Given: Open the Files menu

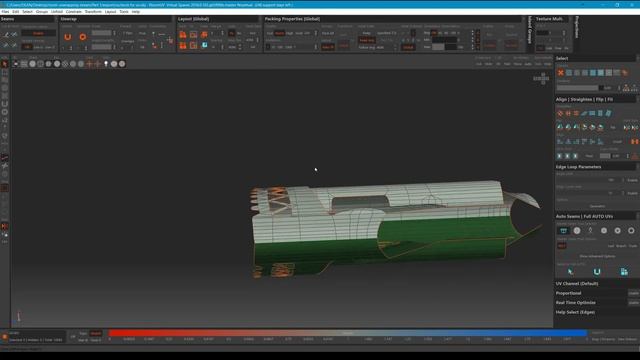Looking at the screenshot, I should [x=5, y=12].
